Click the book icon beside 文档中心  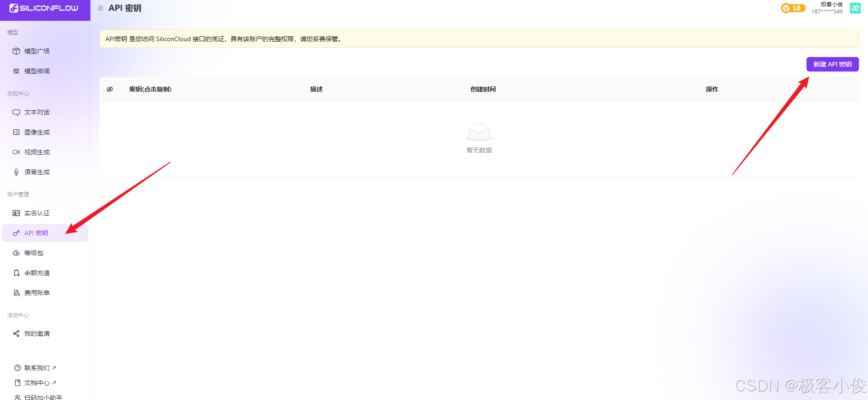(18, 383)
